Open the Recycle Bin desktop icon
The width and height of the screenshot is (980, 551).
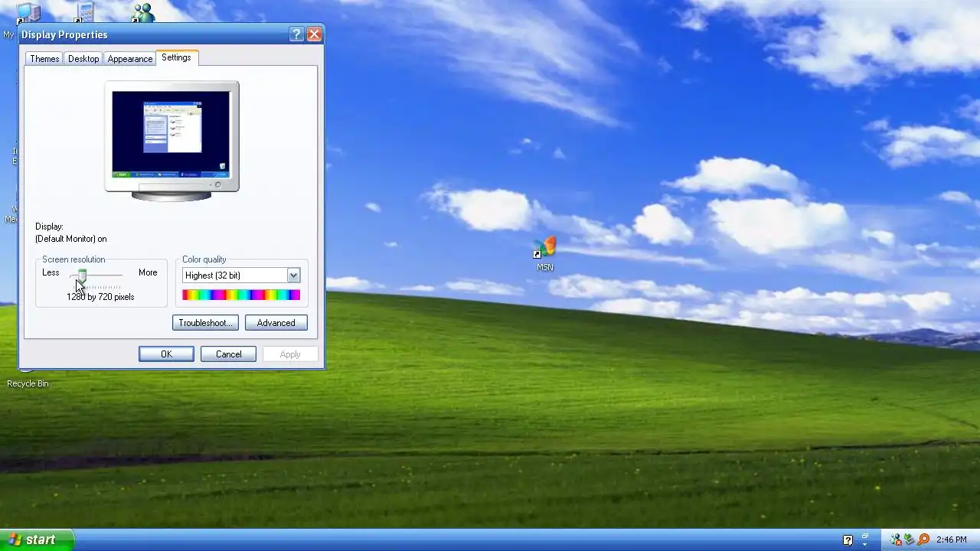(x=28, y=383)
